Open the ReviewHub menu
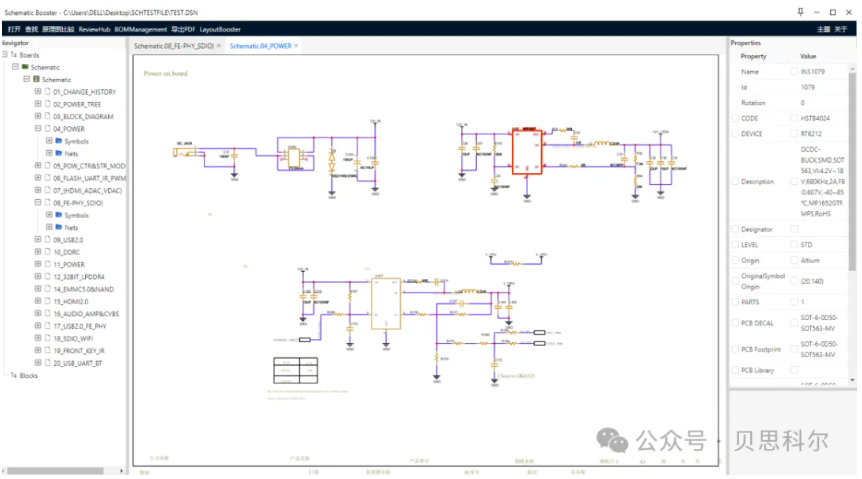 95,29
